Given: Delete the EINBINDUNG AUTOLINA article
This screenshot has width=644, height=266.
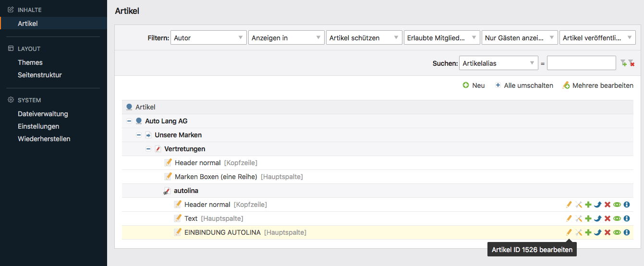Looking at the screenshot, I should pos(608,232).
